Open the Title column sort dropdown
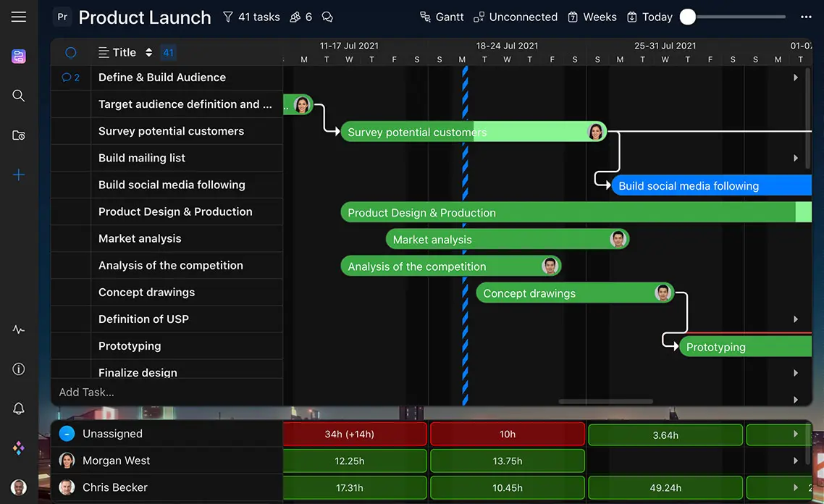Screen dimensions: 824x504 pyautogui.click(x=148, y=52)
